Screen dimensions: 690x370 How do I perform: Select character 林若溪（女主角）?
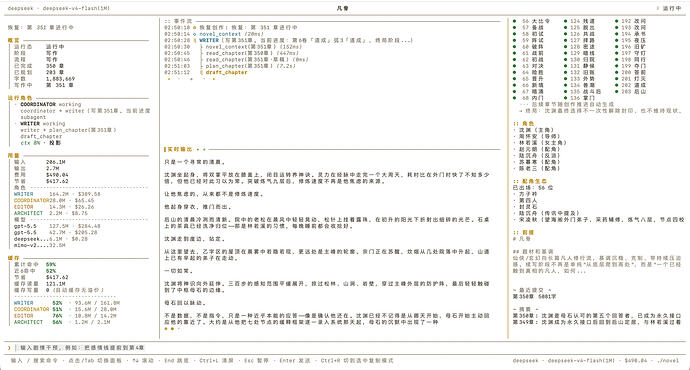tap(542, 143)
